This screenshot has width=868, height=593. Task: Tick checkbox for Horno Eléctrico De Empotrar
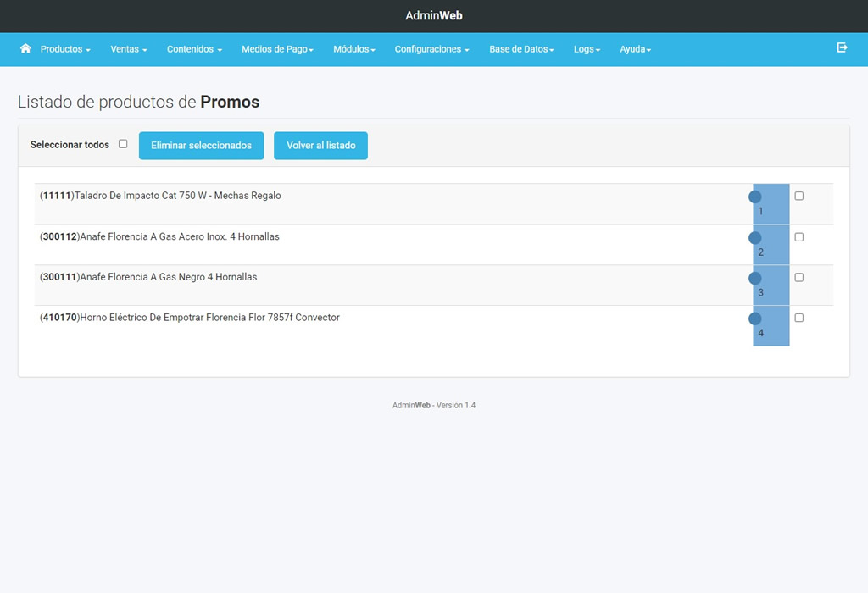click(x=798, y=319)
